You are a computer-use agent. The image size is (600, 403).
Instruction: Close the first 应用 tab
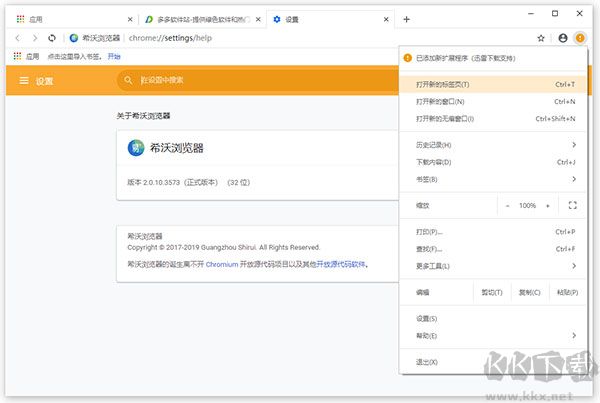click(x=130, y=19)
